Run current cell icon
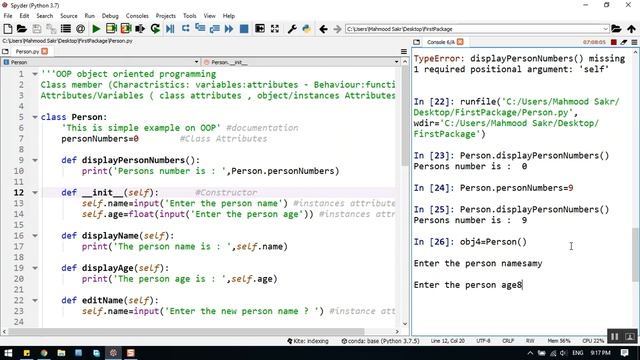Screen dimensions: 640x360 pyautogui.click(x=111, y=29)
